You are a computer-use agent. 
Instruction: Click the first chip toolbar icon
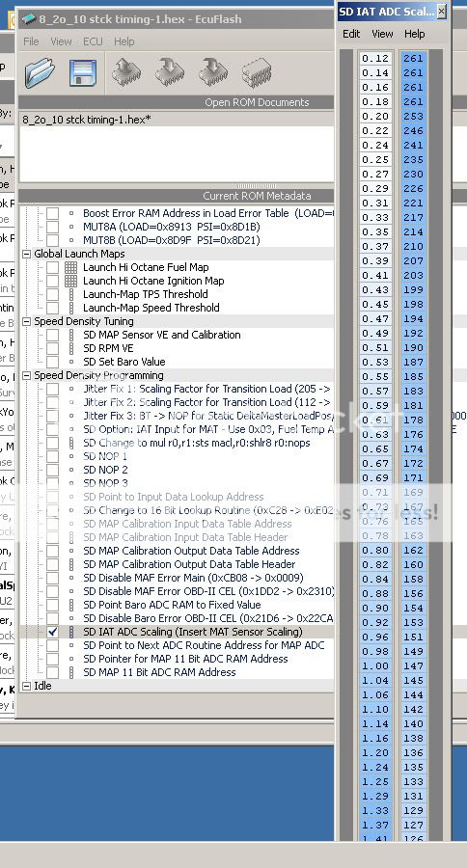tap(125, 72)
